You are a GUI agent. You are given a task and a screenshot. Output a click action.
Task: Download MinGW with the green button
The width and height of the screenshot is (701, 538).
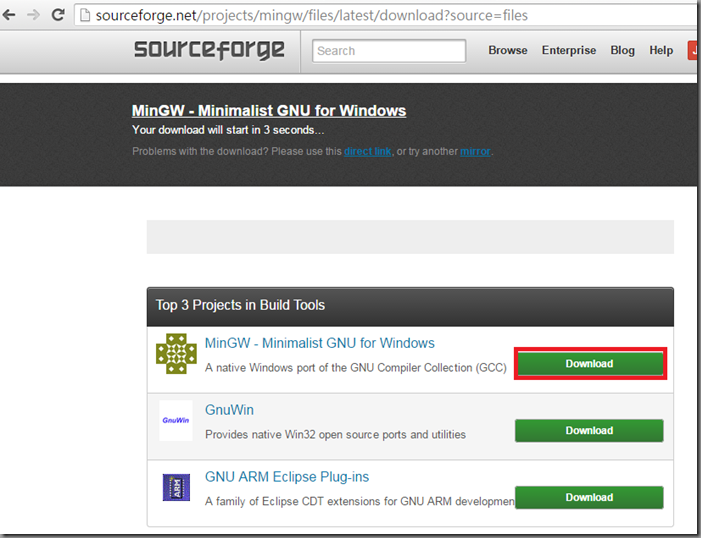(x=589, y=363)
